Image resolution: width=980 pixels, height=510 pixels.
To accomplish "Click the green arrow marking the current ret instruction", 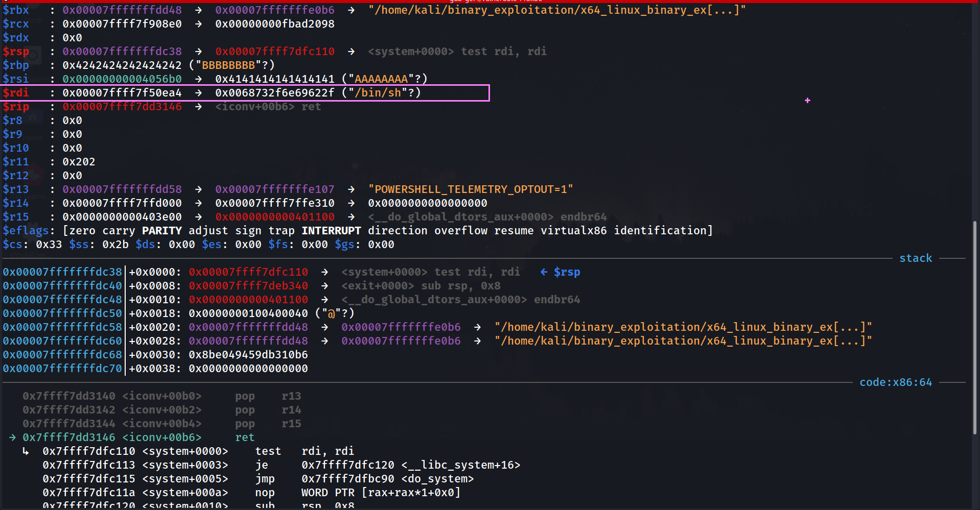I will pyautogui.click(x=12, y=438).
